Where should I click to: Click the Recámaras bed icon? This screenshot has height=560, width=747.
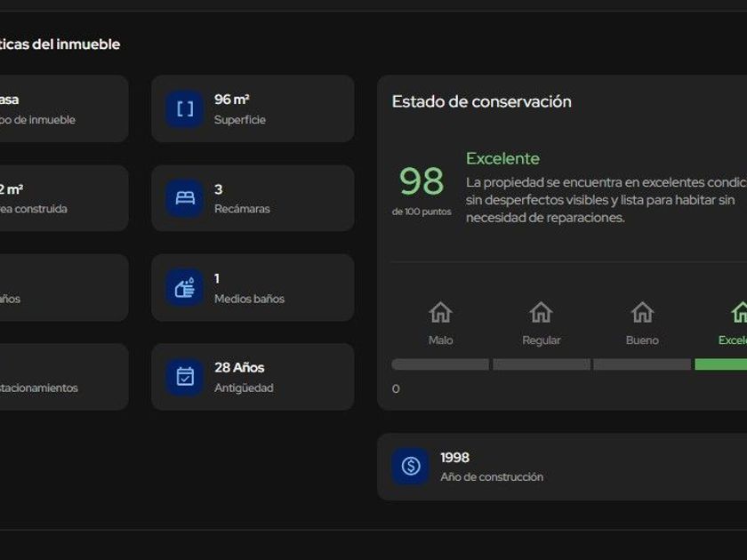[185, 198]
